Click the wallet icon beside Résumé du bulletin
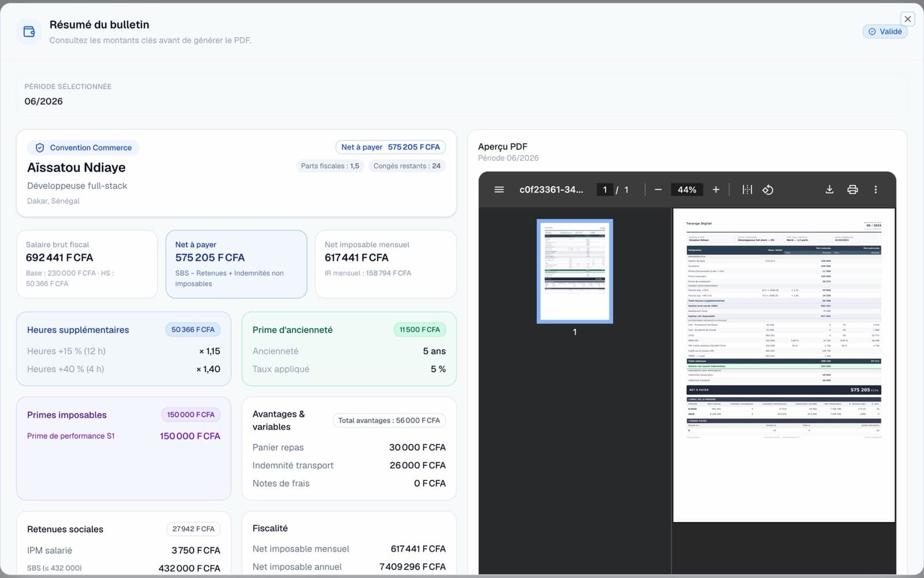 click(29, 32)
